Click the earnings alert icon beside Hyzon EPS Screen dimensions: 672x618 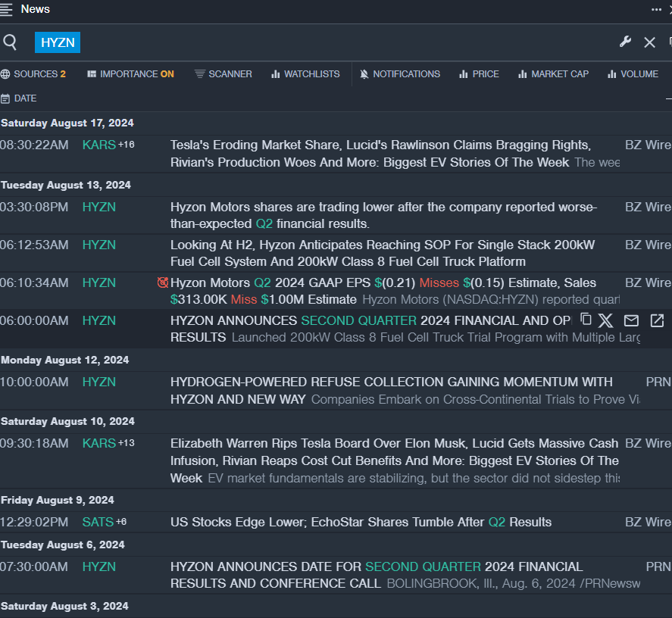click(162, 282)
